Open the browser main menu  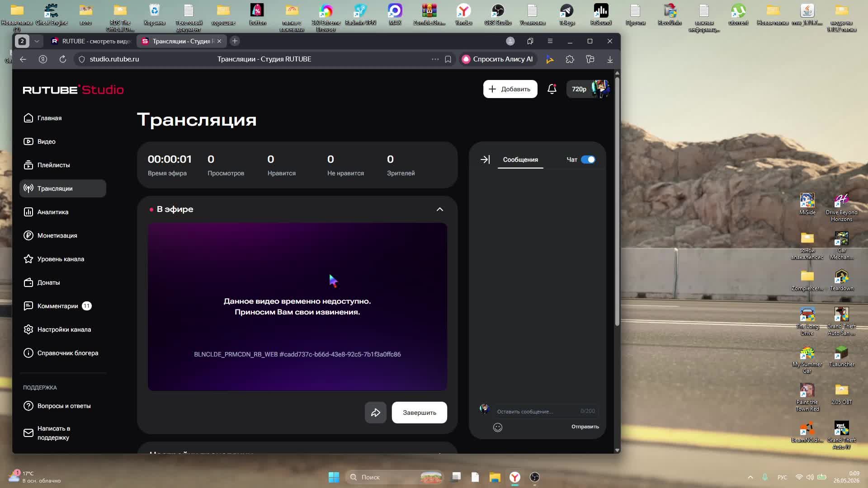pyautogui.click(x=550, y=41)
